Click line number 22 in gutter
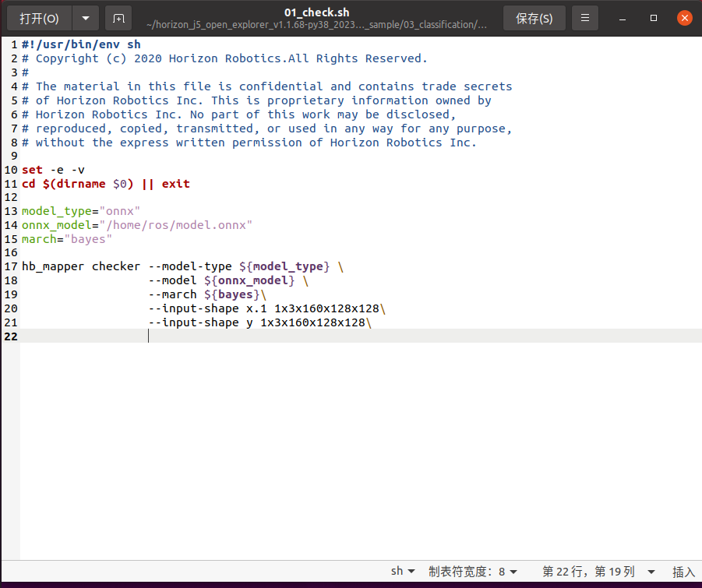The height and width of the screenshot is (588, 702). pos(11,336)
